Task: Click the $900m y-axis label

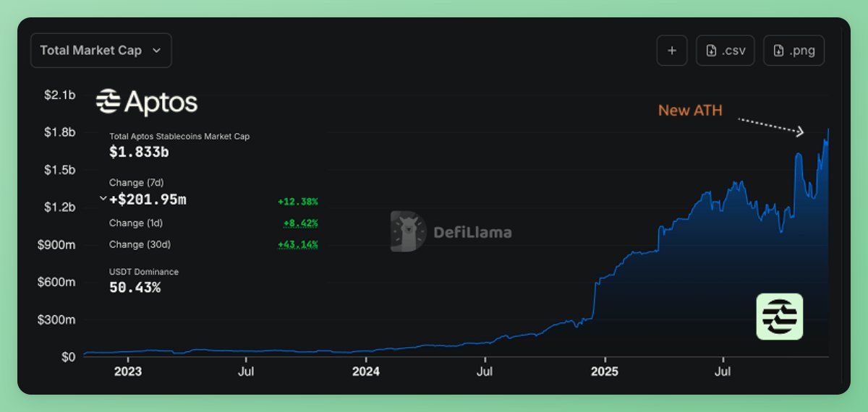Action: point(56,245)
